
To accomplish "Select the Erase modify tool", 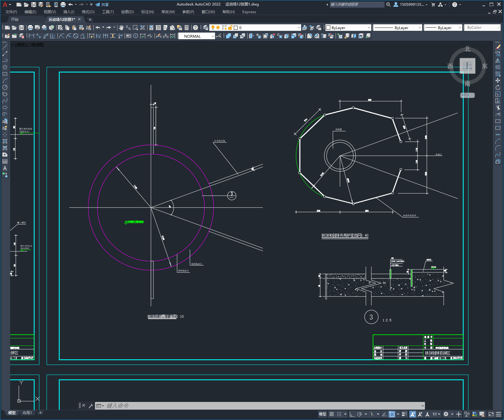I will pyautogui.click(x=498, y=47).
